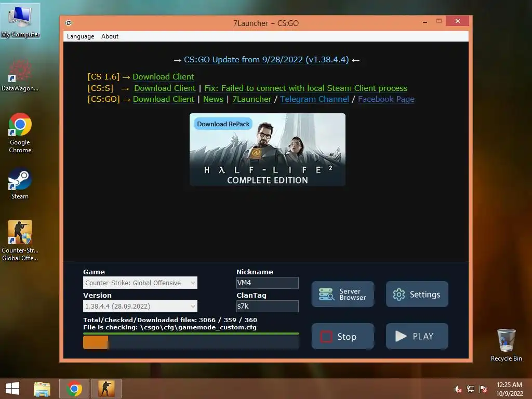Open the Server Browser
Image resolution: width=532 pixels, height=399 pixels.
343,294
